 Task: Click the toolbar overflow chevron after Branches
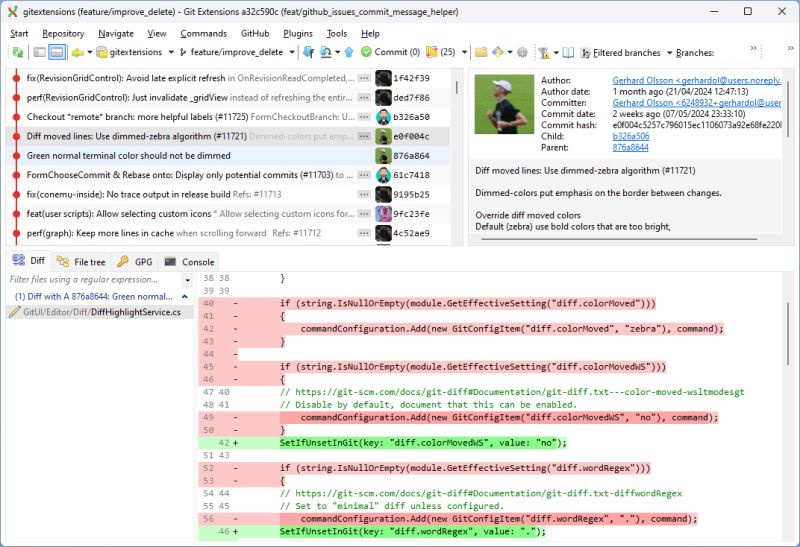coord(754,48)
